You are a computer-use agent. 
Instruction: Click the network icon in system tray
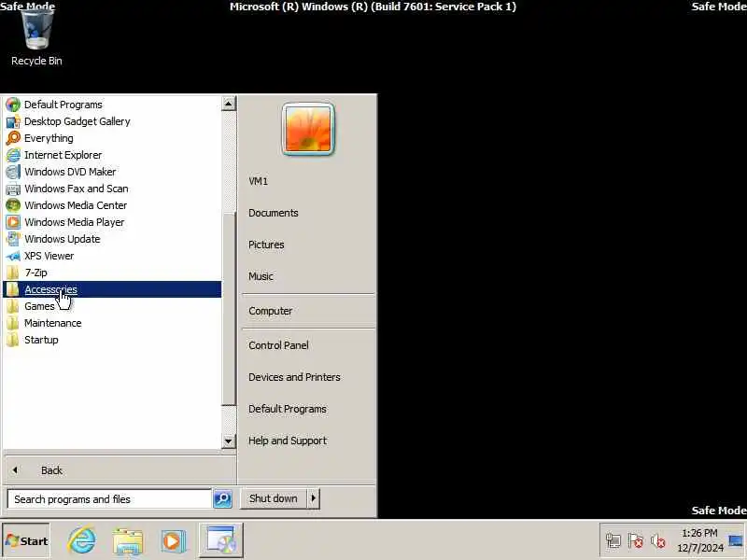[613, 541]
